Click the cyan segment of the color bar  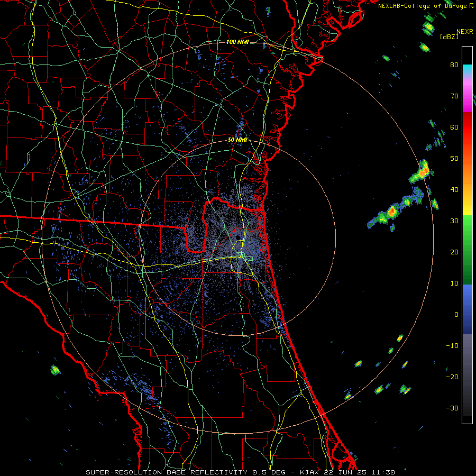[x=467, y=70]
